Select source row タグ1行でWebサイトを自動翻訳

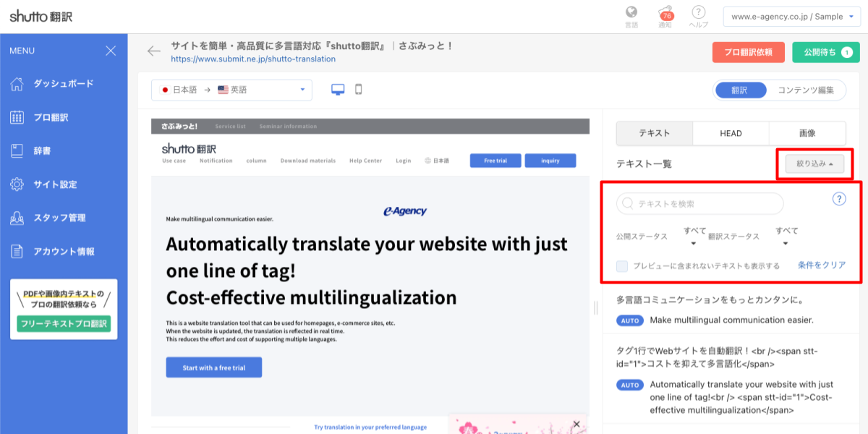[718, 357]
